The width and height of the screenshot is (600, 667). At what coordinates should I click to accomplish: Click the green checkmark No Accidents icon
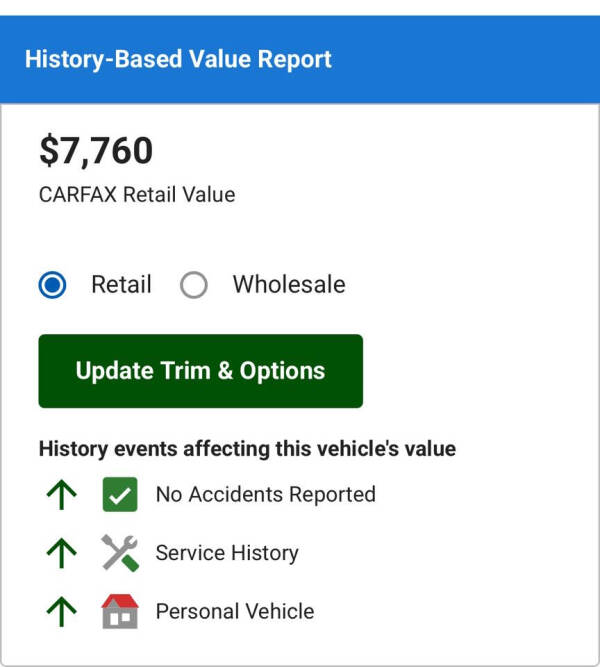(120, 495)
